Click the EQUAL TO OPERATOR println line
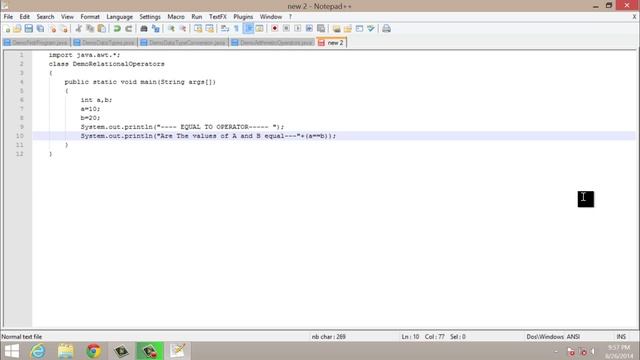The image size is (640, 360). click(x=182, y=127)
